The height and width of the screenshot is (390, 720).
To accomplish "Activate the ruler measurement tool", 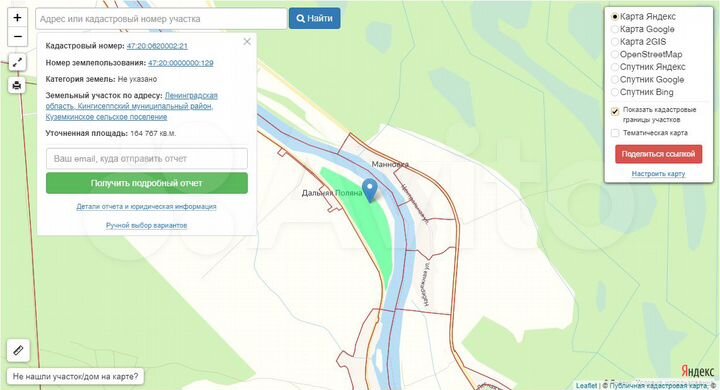I will [x=18, y=350].
